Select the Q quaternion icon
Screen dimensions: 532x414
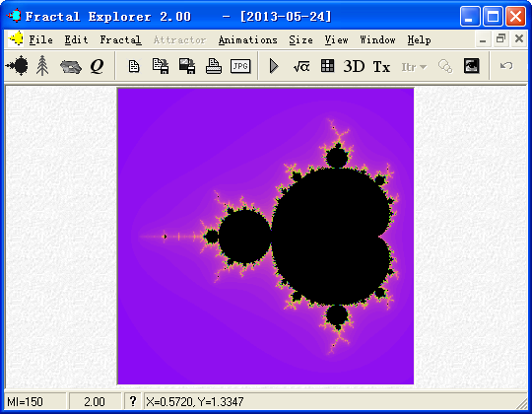(x=97, y=66)
